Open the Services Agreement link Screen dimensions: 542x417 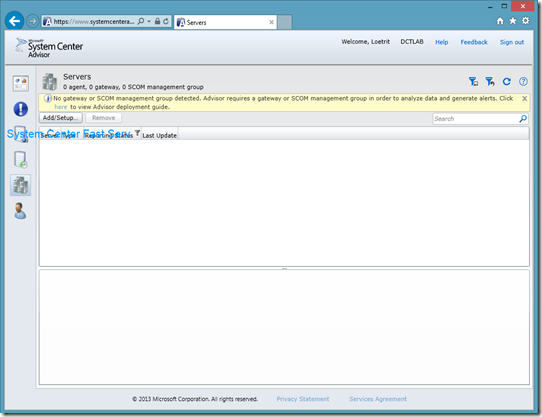click(x=378, y=399)
